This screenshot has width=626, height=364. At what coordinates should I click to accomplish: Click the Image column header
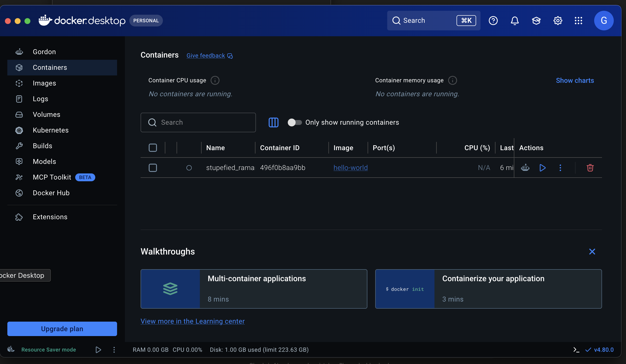(x=343, y=148)
